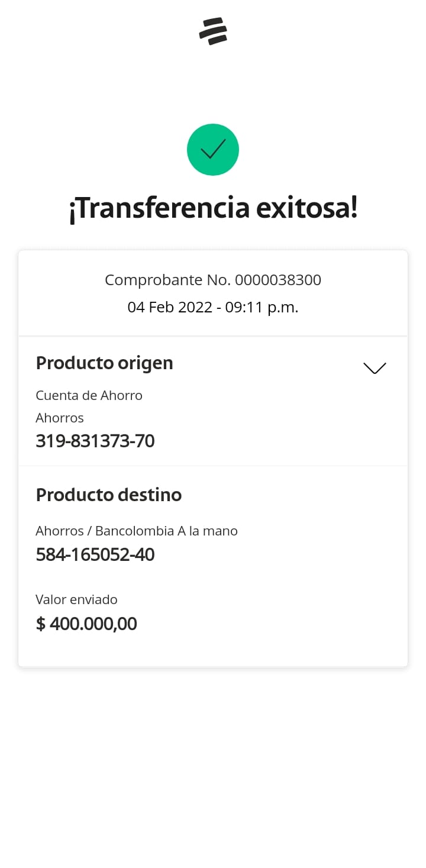The image size is (426, 868).
Task: Tap the receipt number 0000038300
Action: 278,280
